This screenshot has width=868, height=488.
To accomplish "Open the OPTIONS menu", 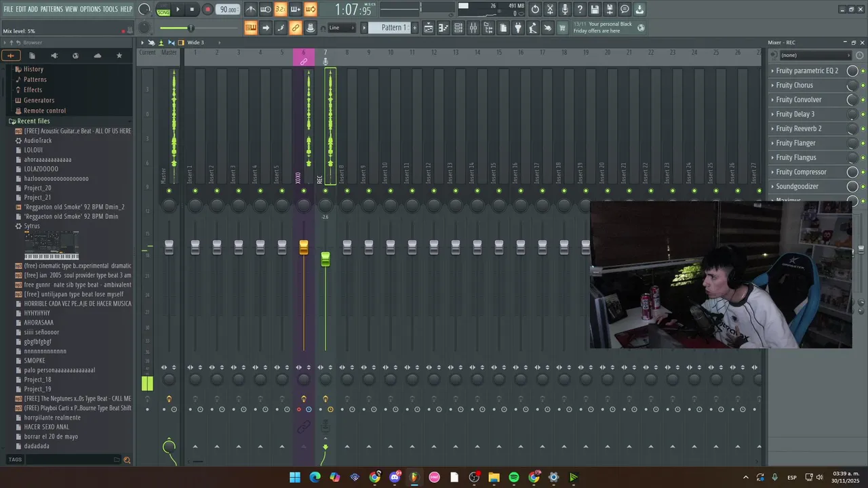I will pos(90,9).
